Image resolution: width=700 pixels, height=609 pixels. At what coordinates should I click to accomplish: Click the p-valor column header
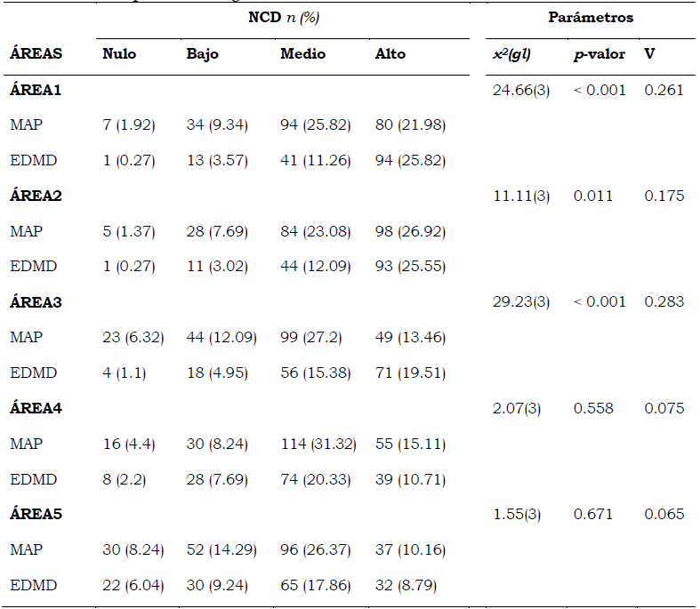pyautogui.click(x=599, y=54)
